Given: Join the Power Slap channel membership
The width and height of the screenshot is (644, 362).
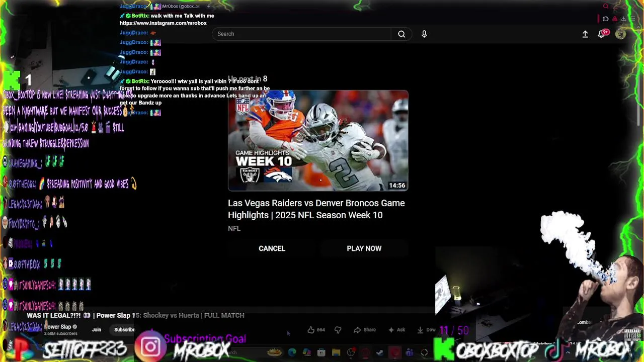Looking at the screenshot, I should click(97, 330).
